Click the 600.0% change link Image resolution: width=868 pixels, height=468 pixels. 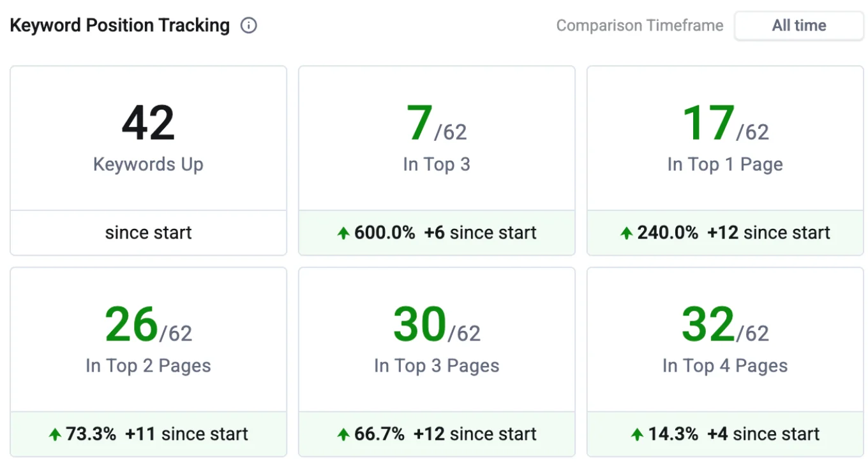385,233
